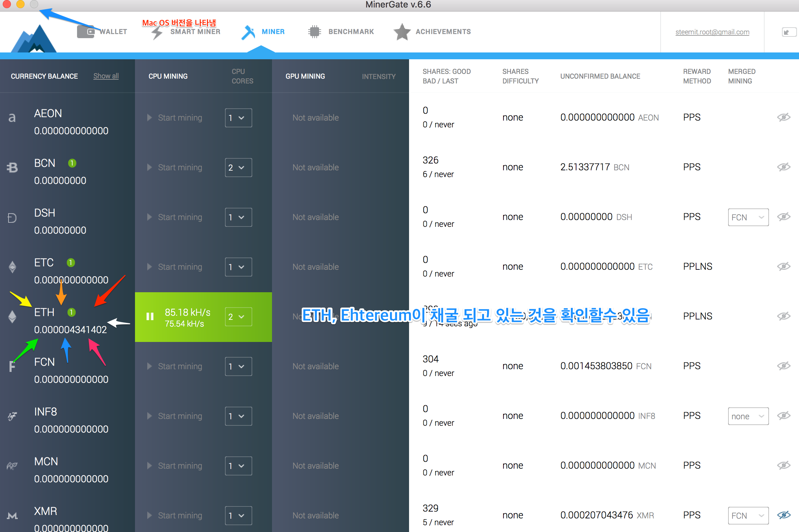Start INF8 CPU mining
Viewport: 799px width, 532px height.
tap(175, 416)
